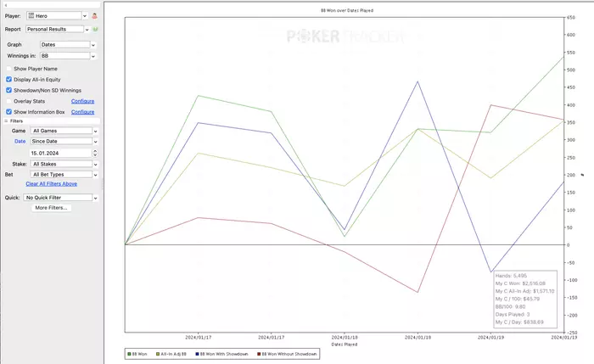Image resolution: width=594 pixels, height=364 pixels.
Task: Click the More Filters... button
Action: click(x=51, y=208)
